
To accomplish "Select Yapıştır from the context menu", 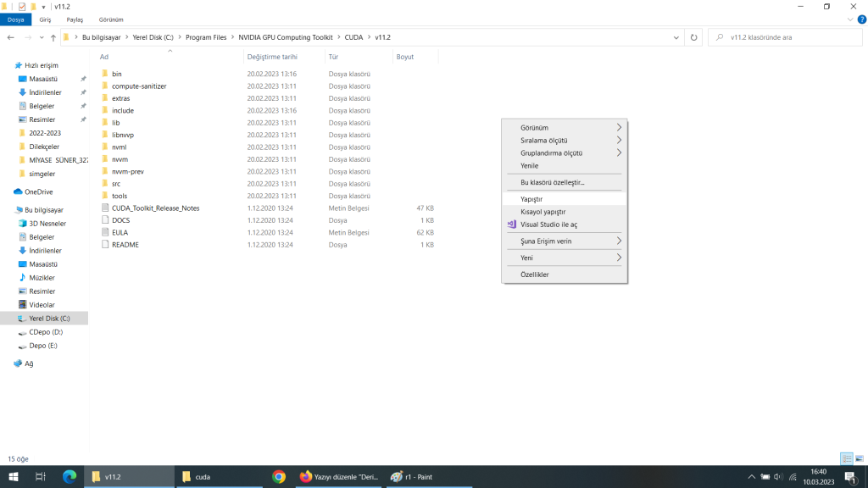I will pos(531,199).
